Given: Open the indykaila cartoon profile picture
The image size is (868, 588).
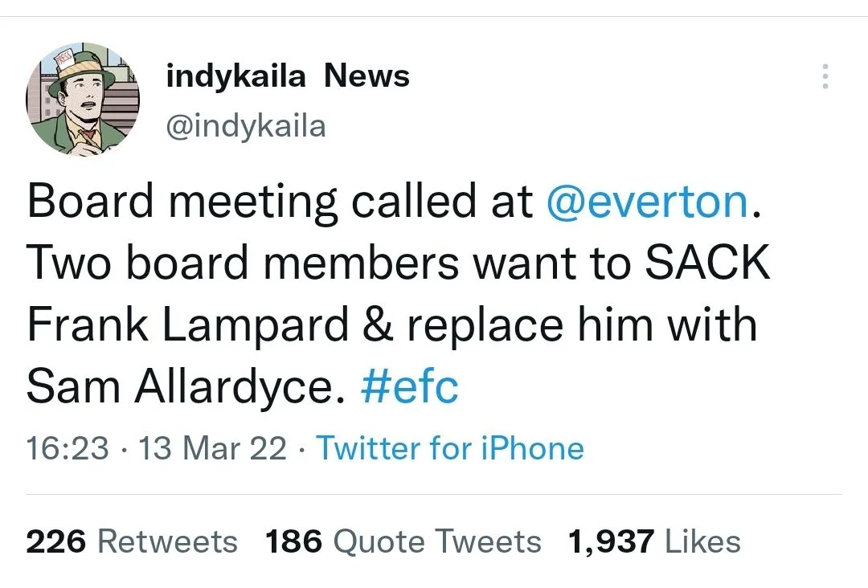Looking at the screenshot, I should tap(82, 100).
